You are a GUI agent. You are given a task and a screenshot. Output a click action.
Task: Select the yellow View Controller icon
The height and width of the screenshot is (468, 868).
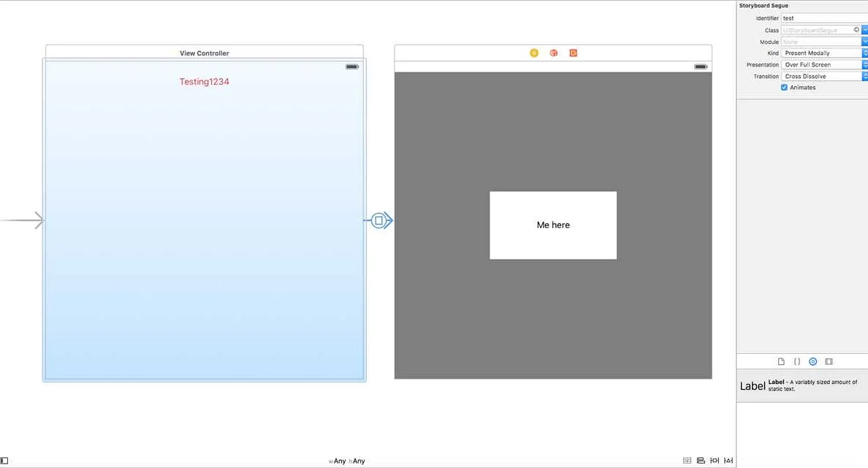(x=533, y=53)
